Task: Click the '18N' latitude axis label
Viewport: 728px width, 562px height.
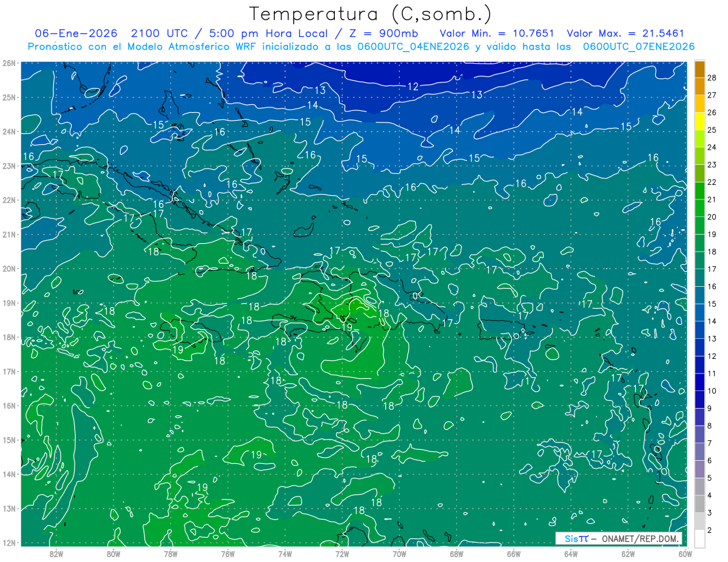Action: (x=9, y=337)
